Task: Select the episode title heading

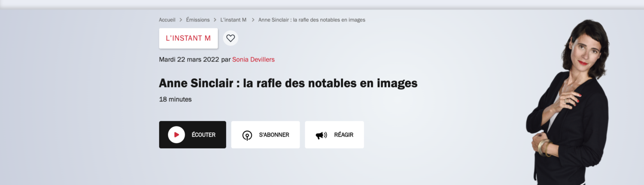Action: coord(288,83)
